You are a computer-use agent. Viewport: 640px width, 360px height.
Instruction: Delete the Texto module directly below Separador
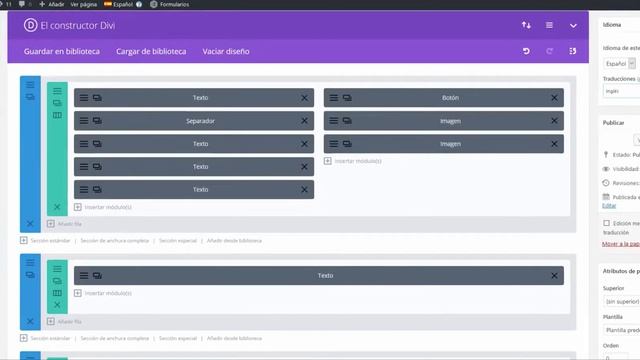(304, 144)
